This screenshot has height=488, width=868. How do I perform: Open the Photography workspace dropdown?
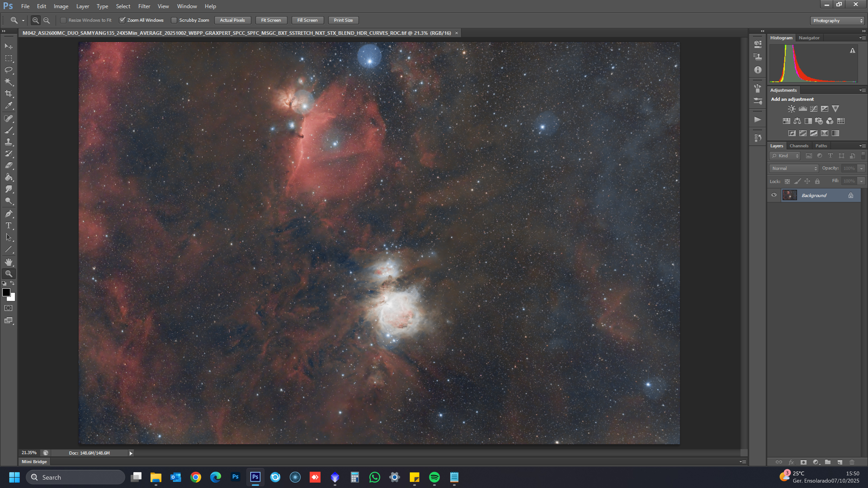click(837, 21)
